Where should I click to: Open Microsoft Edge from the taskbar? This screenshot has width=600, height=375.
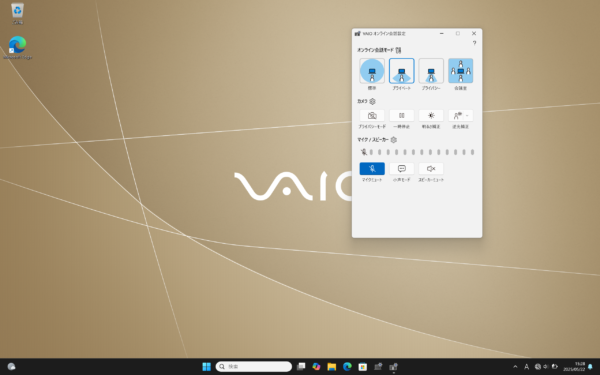pos(347,367)
